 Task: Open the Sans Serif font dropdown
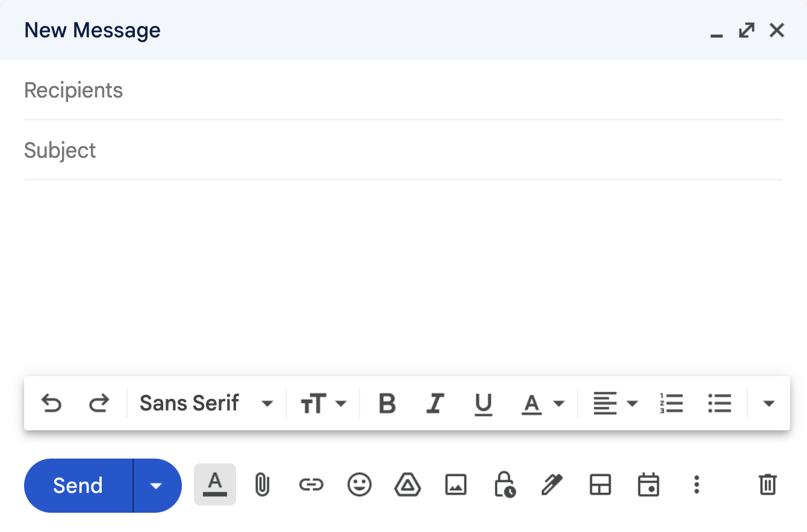(205, 403)
